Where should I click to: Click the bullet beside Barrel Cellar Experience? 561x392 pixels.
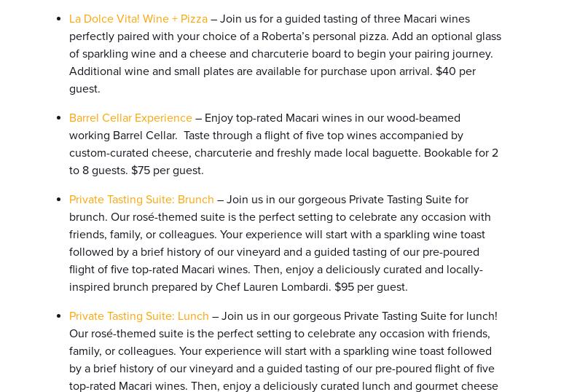59,117
